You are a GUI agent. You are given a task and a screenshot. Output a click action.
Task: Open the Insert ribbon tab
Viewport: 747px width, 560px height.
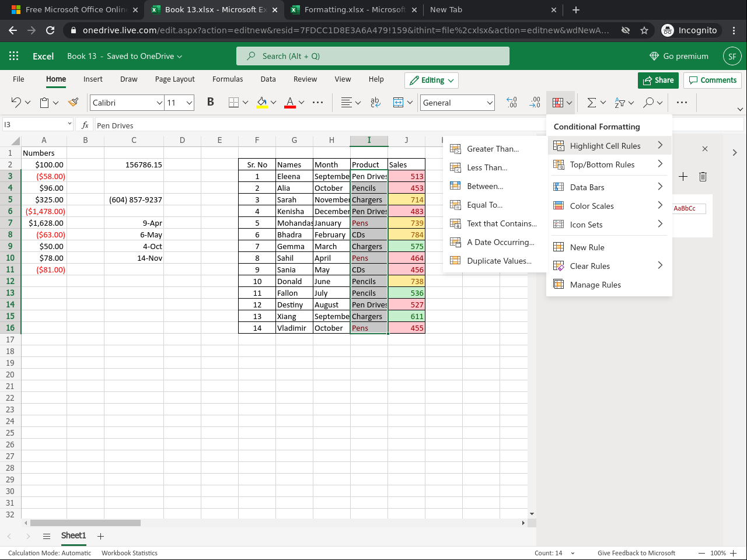pos(93,79)
